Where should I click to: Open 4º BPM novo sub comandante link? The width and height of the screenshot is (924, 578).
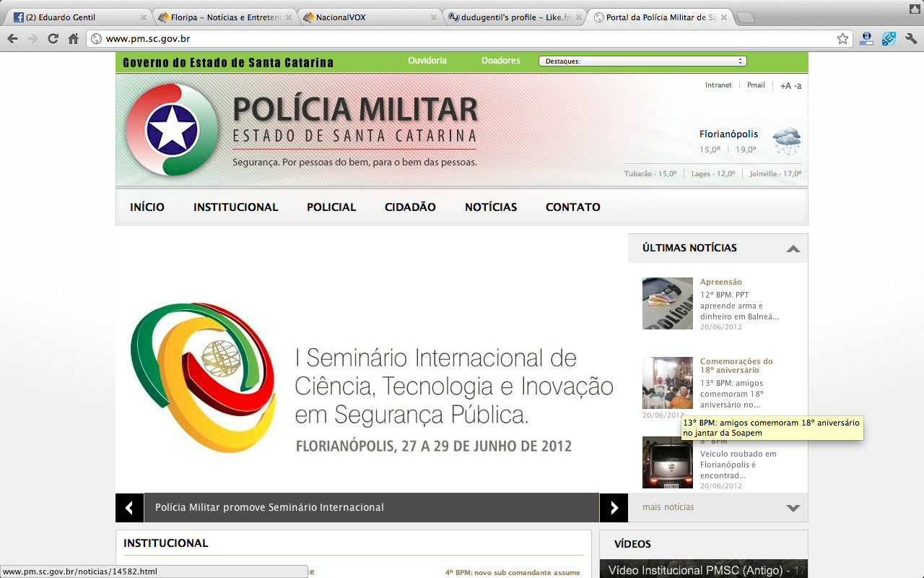pos(513,572)
